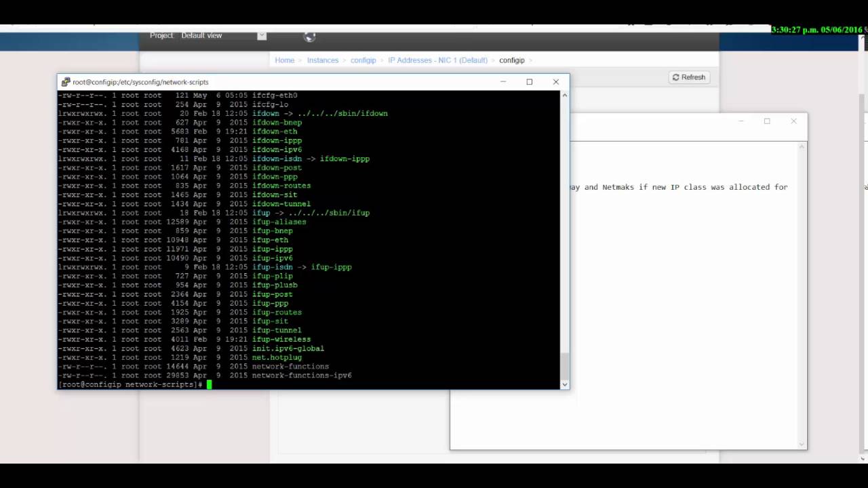Click the ifup-routes entry

(277, 312)
